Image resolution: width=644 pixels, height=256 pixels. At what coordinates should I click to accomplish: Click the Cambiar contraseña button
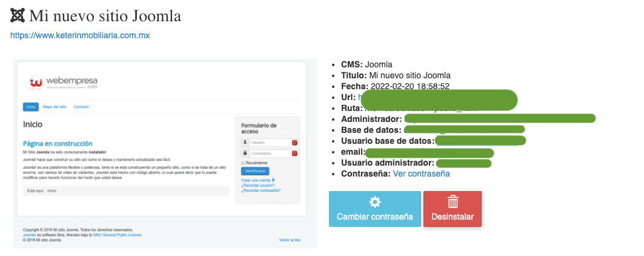[x=375, y=209]
